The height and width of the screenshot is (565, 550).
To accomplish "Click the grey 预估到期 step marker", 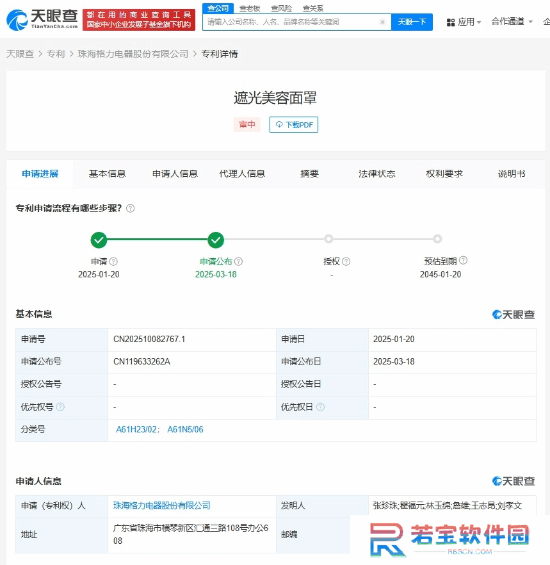I will point(437,239).
